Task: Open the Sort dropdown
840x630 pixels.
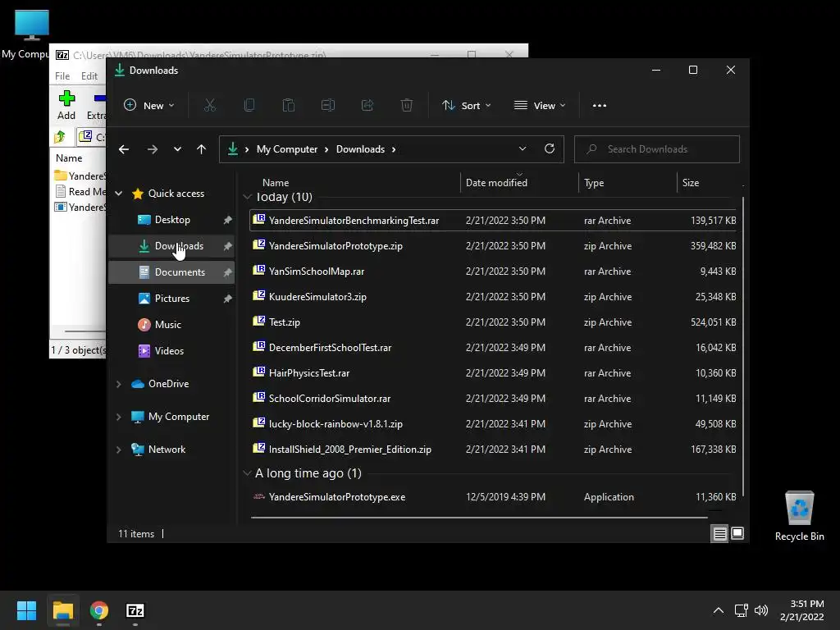Action: pyautogui.click(x=466, y=106)
